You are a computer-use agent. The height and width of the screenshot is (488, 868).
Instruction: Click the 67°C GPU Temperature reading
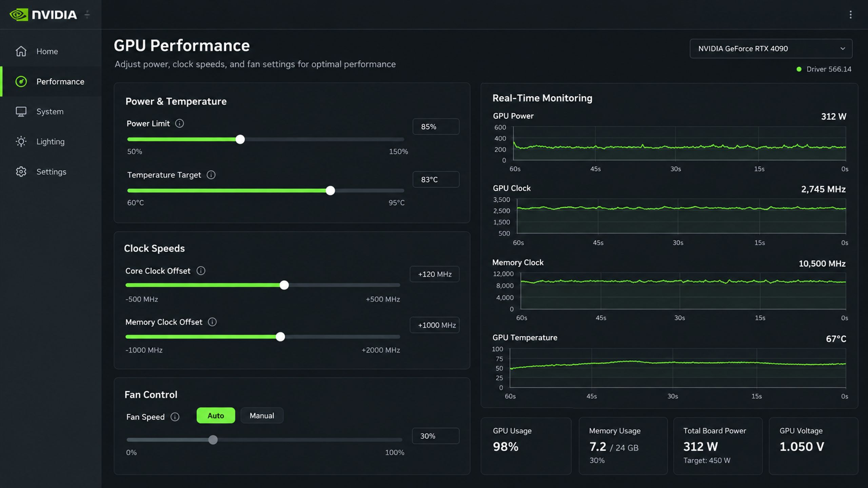tap(836, 339)
